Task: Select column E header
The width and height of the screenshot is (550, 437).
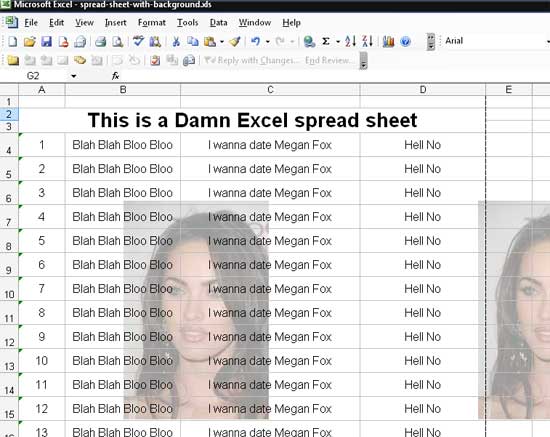Action: (x=509, y=90)
